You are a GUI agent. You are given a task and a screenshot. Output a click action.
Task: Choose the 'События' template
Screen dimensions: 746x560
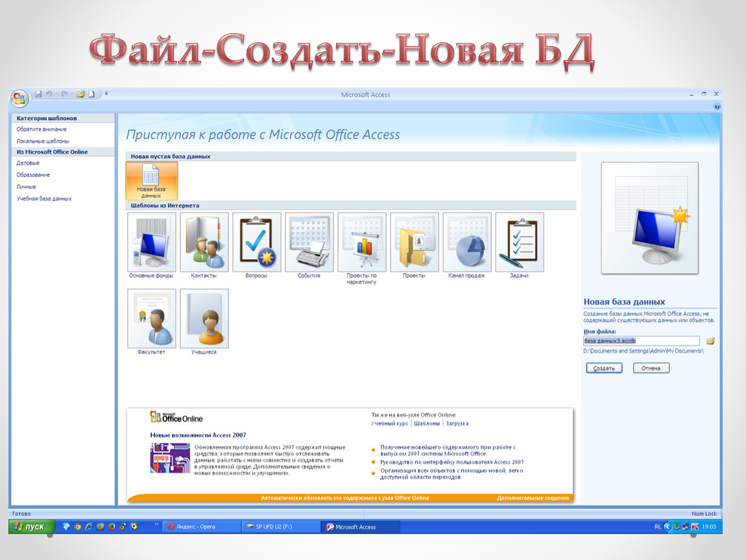tap(309, 246)
